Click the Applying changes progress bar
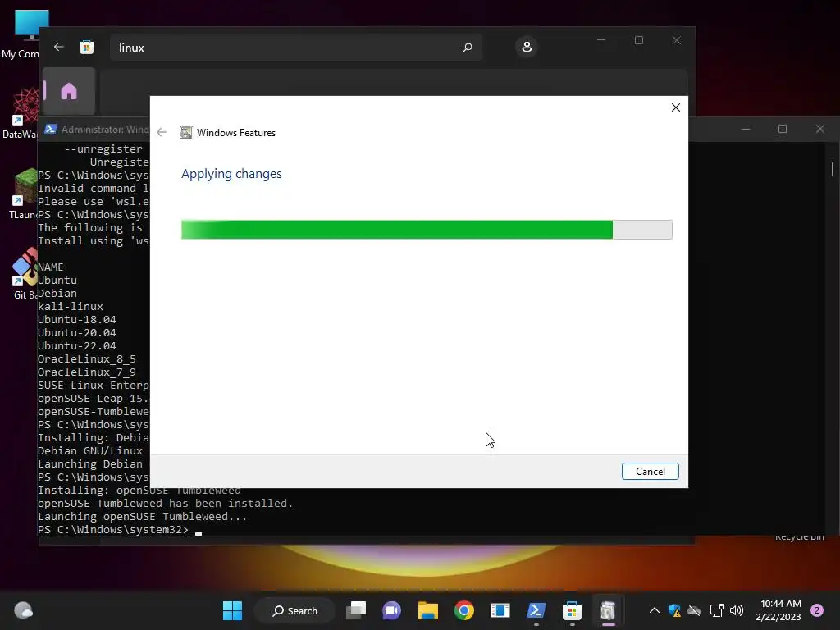The height and width of the screenshot is (630, 840). coord(427,230)
